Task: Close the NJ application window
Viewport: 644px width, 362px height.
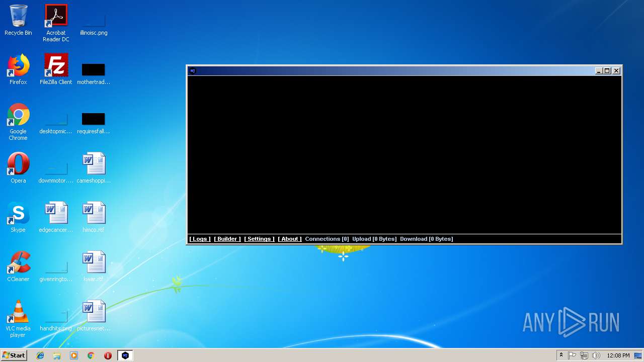Action: click(x=616, y=71)
